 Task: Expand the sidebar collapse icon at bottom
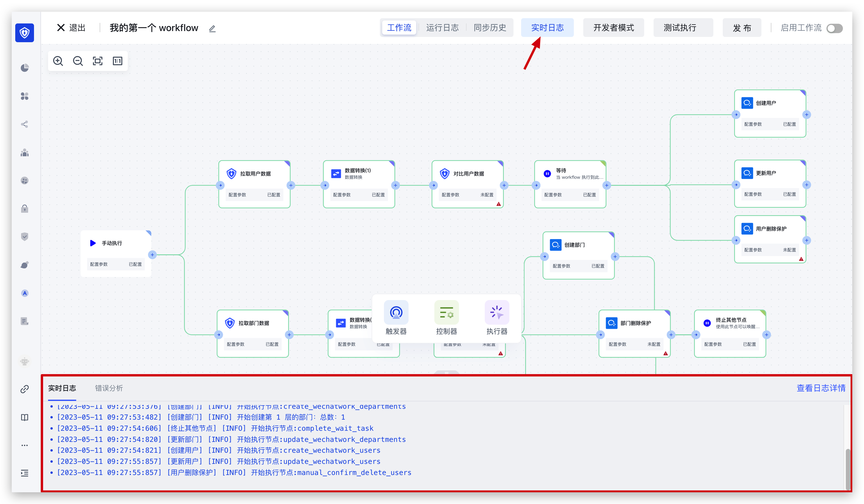point(25,473)
